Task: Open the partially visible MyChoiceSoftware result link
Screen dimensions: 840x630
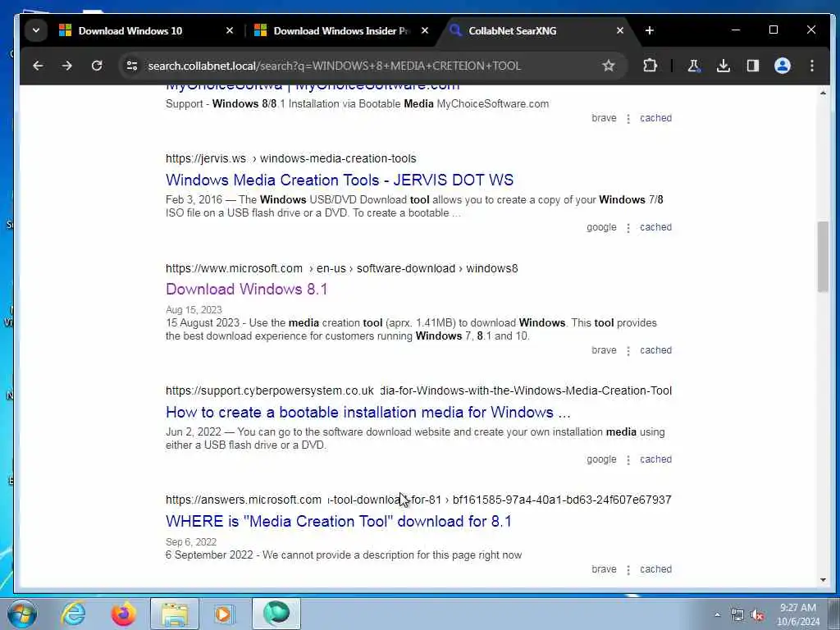Action: (x=313, y=87)
